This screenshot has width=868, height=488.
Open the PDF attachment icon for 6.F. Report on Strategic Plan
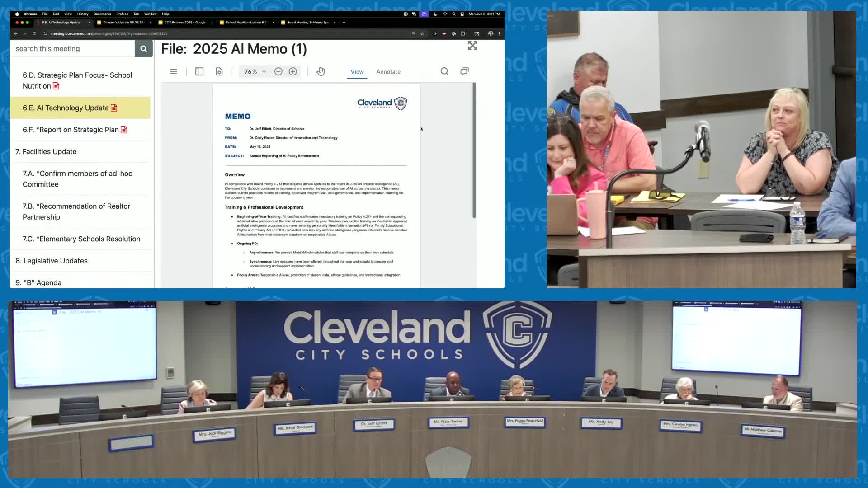(124, 130)
